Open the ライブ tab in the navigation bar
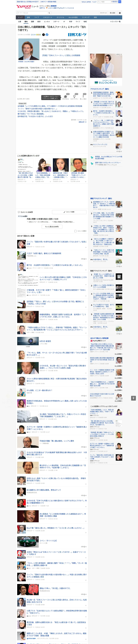The height and width of the screenshot is (644, 138). (x=37, y=17)
